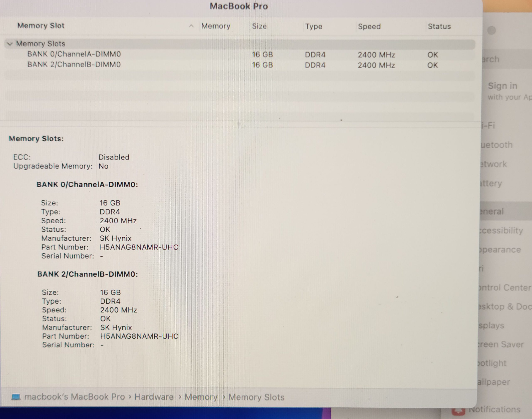Click the Type column header
Image resolution: width=532 pixels, height=419 pixels.
[314, 27]
